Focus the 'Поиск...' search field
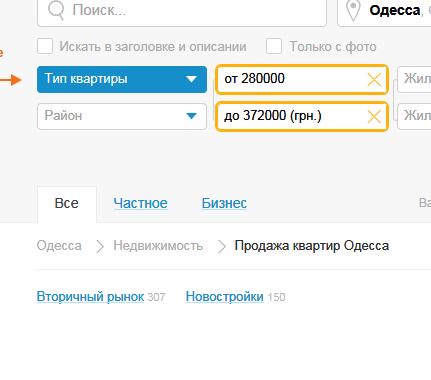 coord(182,12)
